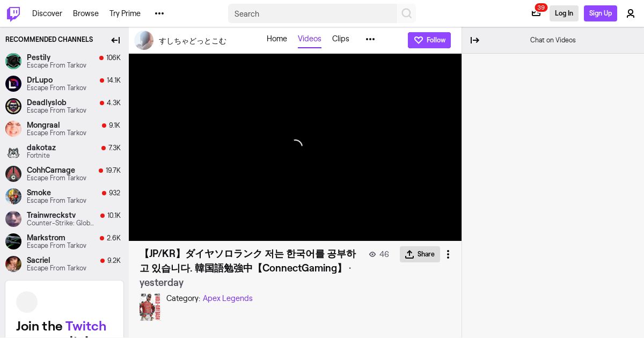Click DrLupo channel avatar
Screen dimensions: 644x338
pos(13,84)
